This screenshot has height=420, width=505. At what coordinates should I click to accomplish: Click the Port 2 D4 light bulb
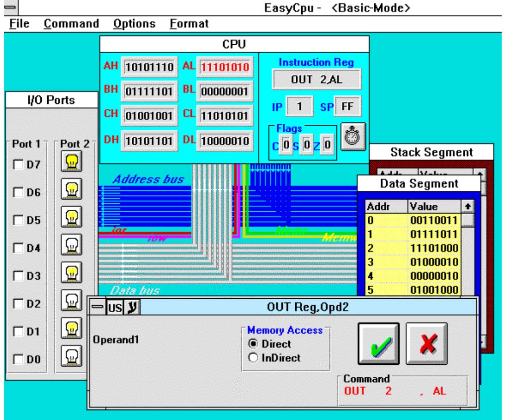pyautogui.click(x=72, y=245)
